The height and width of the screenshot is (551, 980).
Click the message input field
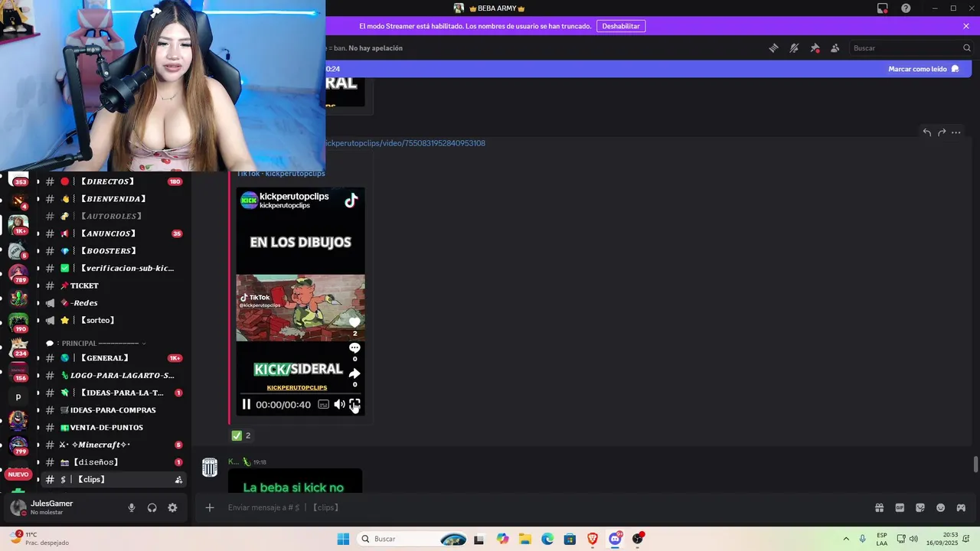coord(544,507)
